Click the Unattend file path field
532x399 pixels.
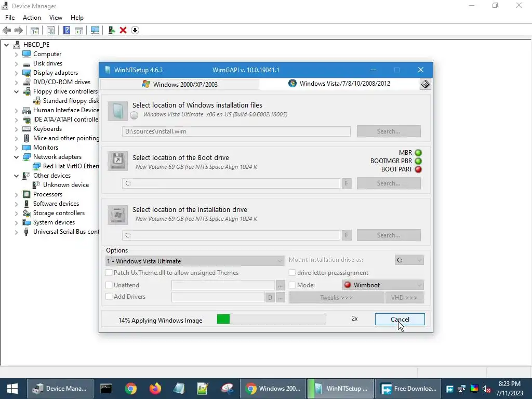(x=223, y=285)
